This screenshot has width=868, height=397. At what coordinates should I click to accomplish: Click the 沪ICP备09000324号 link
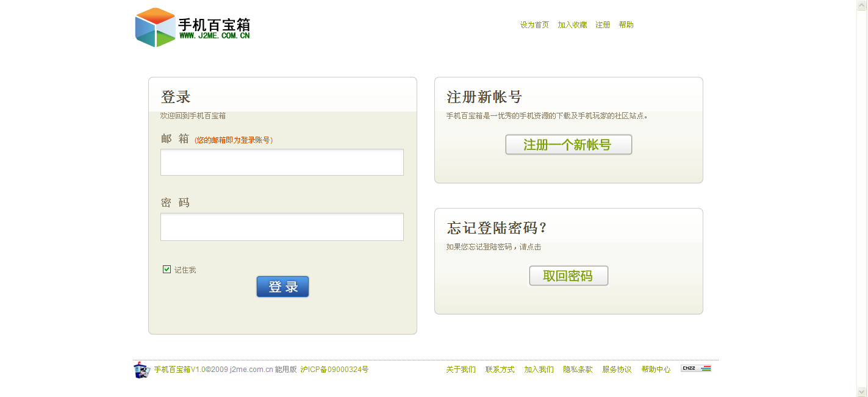pyautogui.click(x=334, y=370)
